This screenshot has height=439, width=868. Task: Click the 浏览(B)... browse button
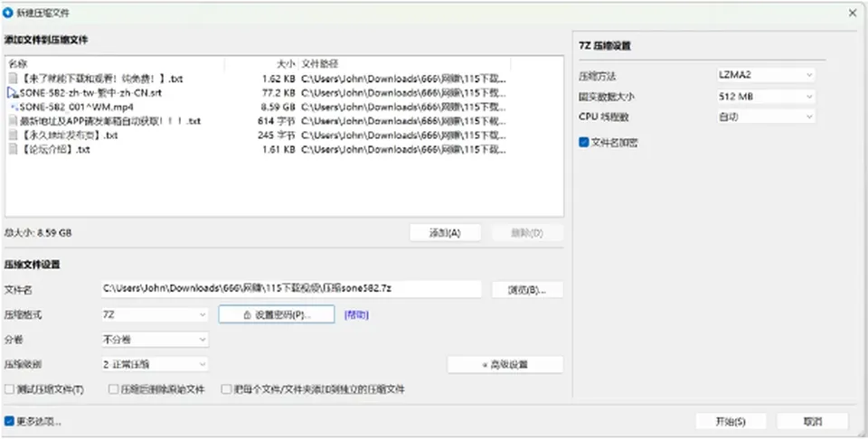[x=527, y=290]
